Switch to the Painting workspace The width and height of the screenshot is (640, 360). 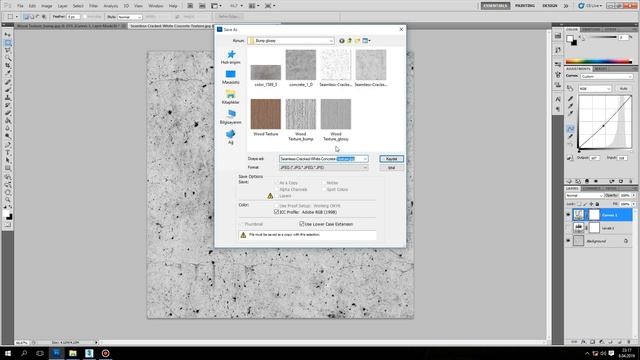(x=524, y=6)
